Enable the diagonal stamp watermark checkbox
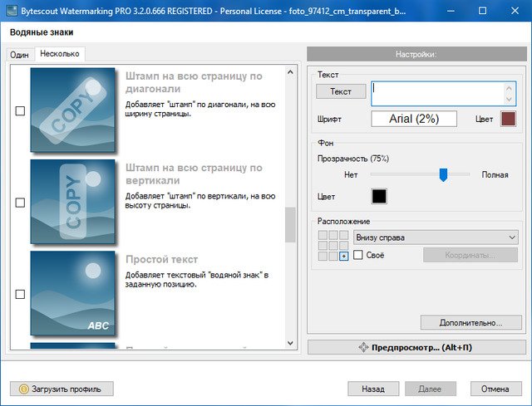This screenshot has height=406, width=532. (x=21, y=111)
